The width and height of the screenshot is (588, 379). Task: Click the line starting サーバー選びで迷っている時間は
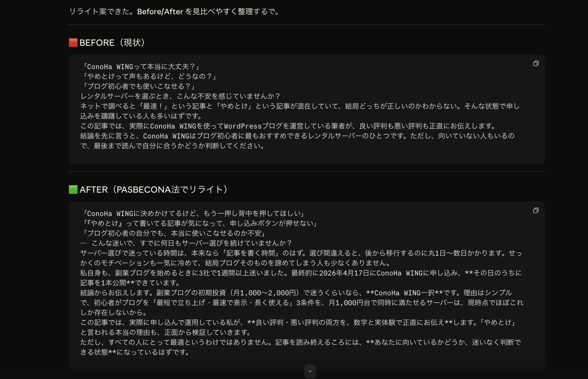[301, 258]
